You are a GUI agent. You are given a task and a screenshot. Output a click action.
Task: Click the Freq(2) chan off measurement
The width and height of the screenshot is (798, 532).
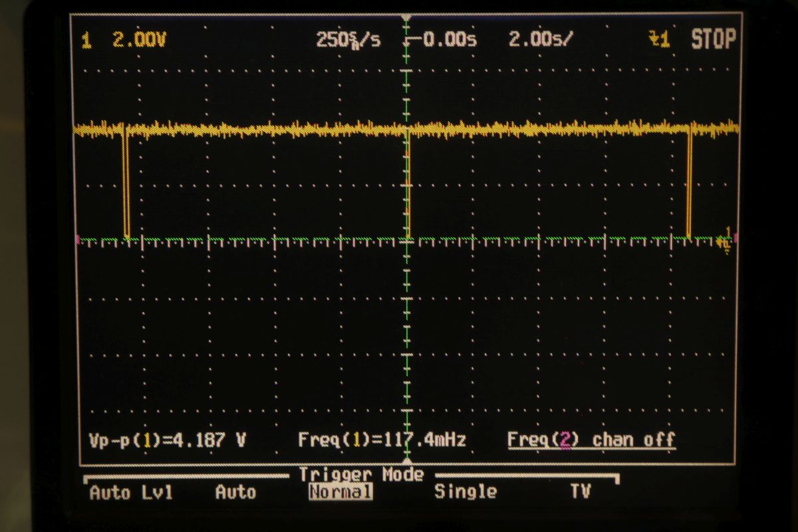click(591, 440)
